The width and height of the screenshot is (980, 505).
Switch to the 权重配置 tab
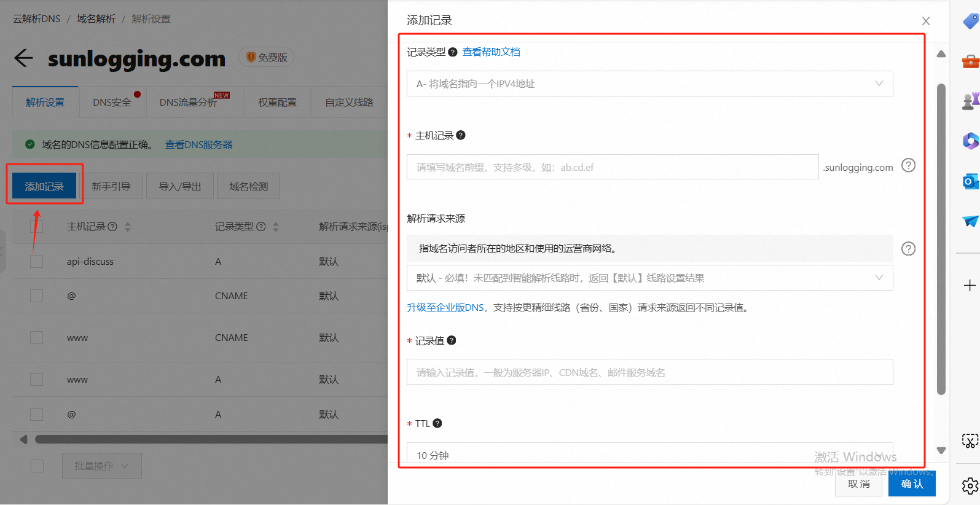click(277, 103)
